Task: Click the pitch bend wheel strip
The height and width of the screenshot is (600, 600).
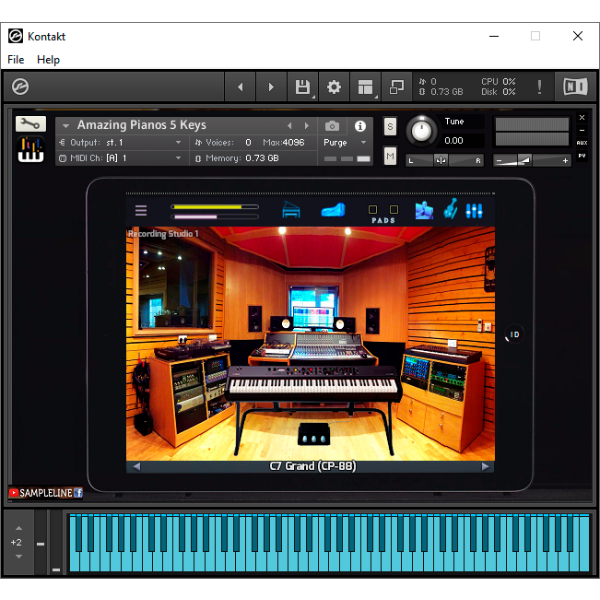Action: [x=41, y=542]
